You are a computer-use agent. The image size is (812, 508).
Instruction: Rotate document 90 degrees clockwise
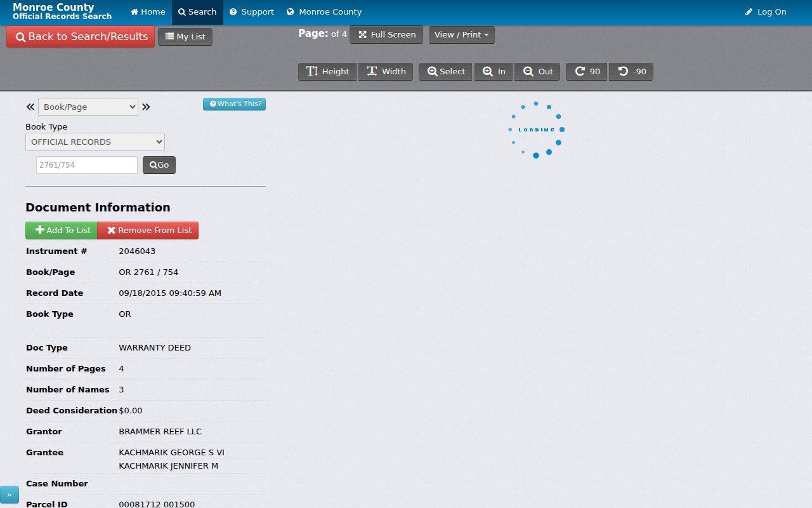coord(587,72)
